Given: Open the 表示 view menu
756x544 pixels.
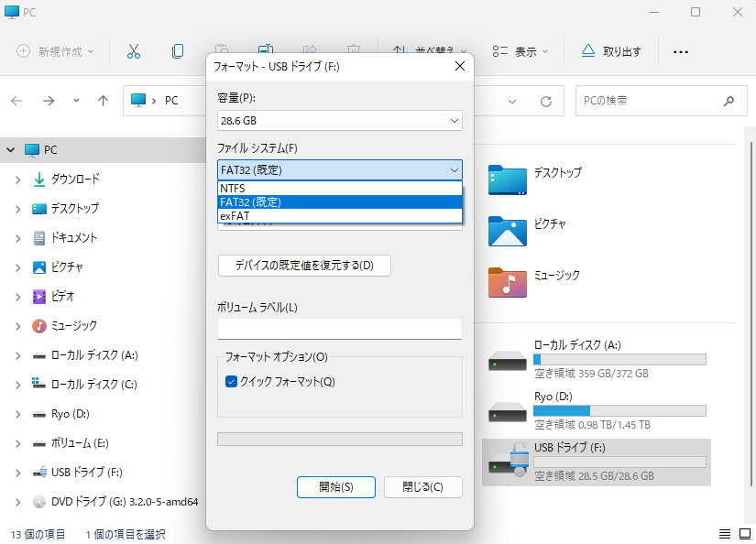Looking at the screenshot, I should click(520, 52).
